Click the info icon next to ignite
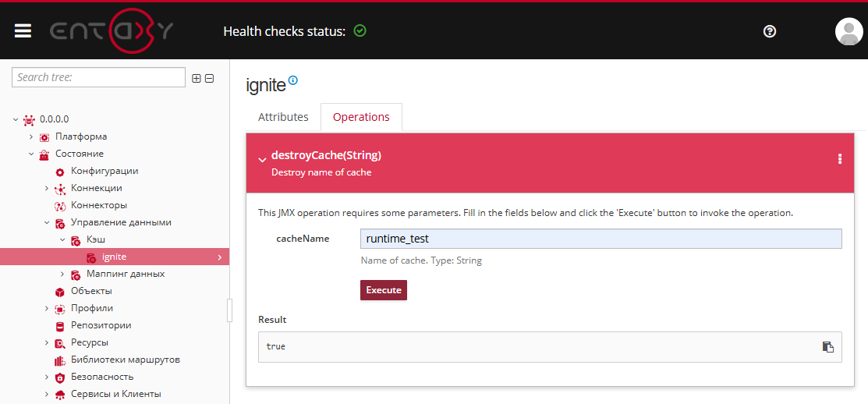The image size is (868, 404). coord(293,80)
